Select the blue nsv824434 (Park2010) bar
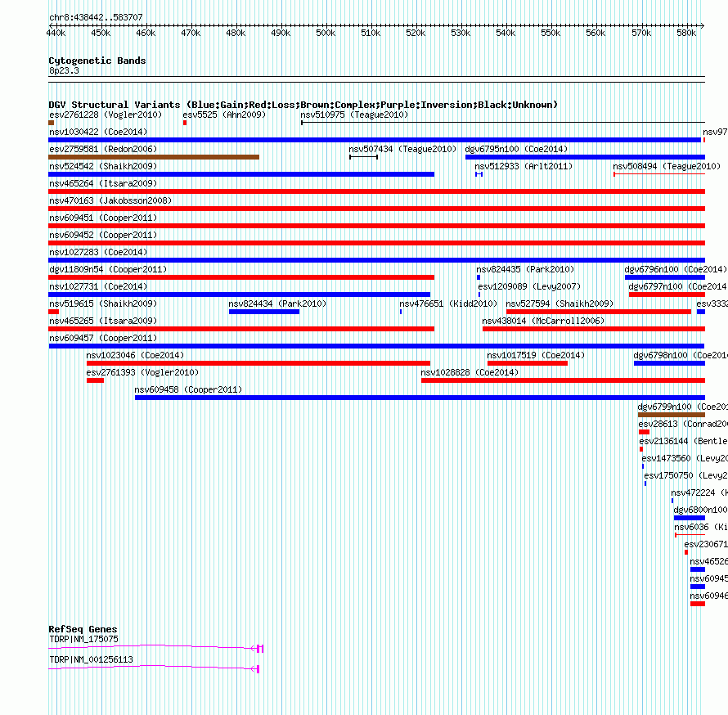 click(264, 312)
